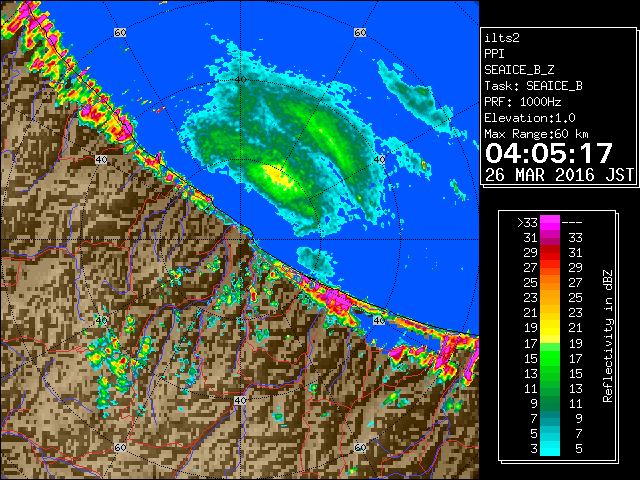The height and width of the screenshot is (480, 640).
Task: Click the "Max Range:60 km" line
Action: pyautogui.click(x=536, y=134)
